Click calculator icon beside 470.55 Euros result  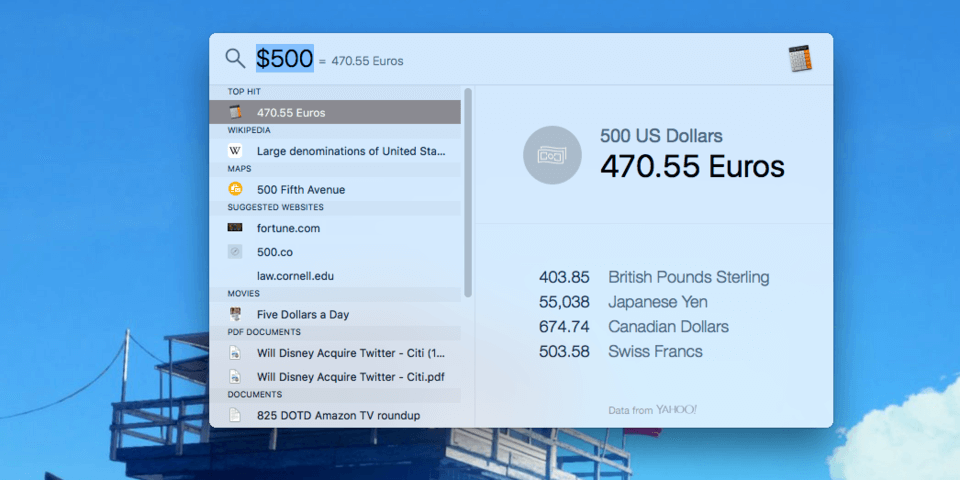(x=235, y=113)
